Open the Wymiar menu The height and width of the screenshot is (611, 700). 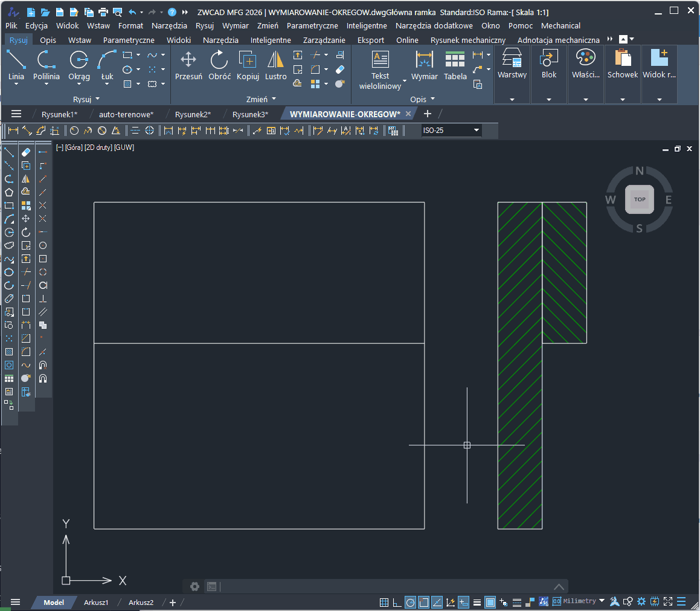pyautogui.click(x=236, y=26)
